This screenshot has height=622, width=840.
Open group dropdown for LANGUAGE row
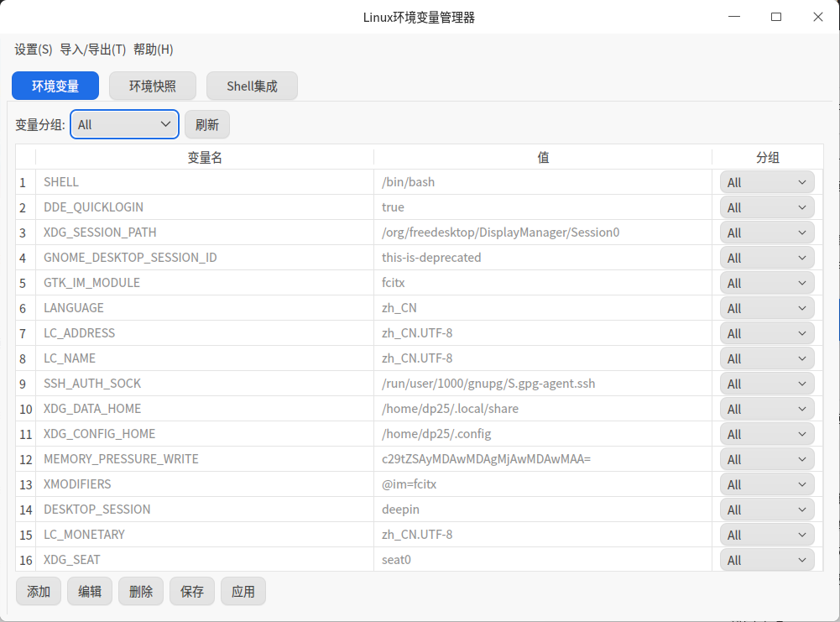pyautogui.click(x=767, y=308)
